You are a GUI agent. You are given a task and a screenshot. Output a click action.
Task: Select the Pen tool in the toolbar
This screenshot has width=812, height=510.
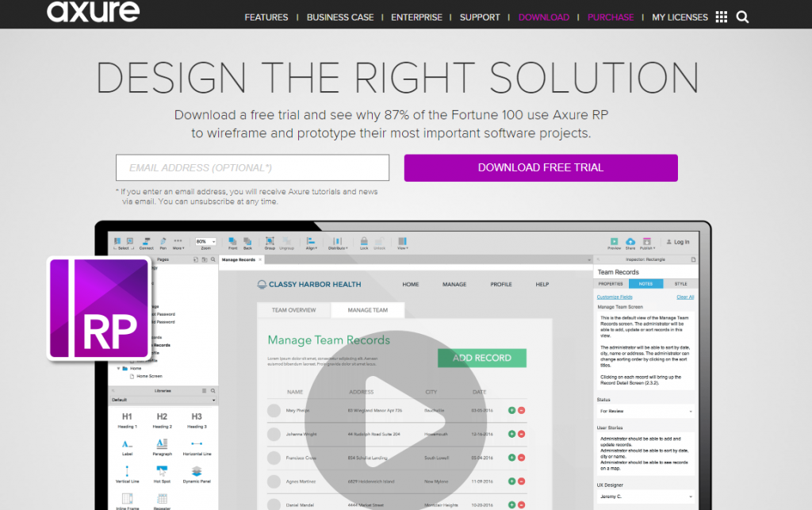point(163,241)
